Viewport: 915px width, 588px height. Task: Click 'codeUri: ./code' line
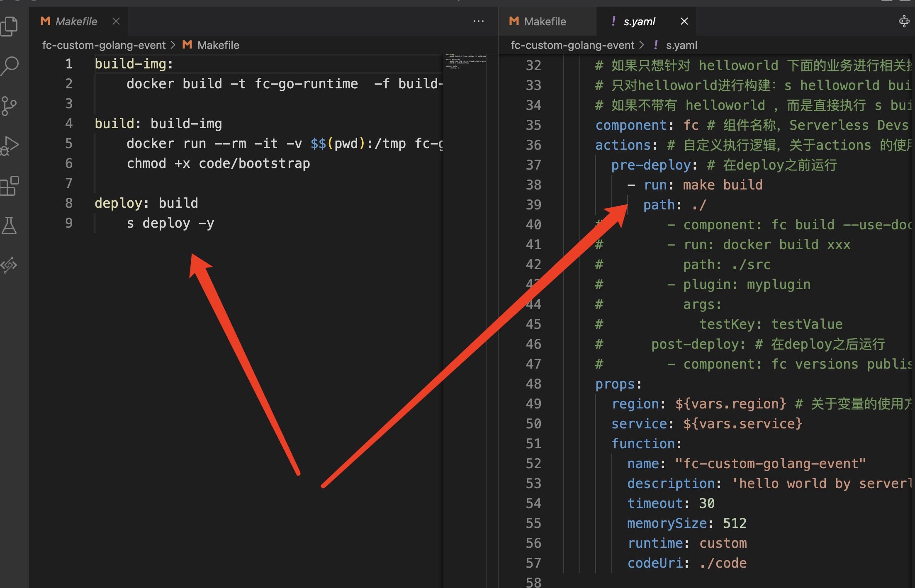(x=687, y=563)
